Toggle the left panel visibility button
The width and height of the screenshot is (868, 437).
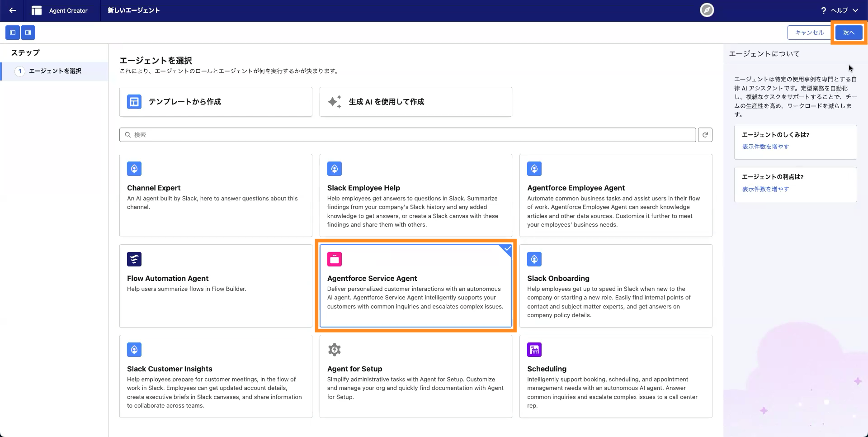13,33
